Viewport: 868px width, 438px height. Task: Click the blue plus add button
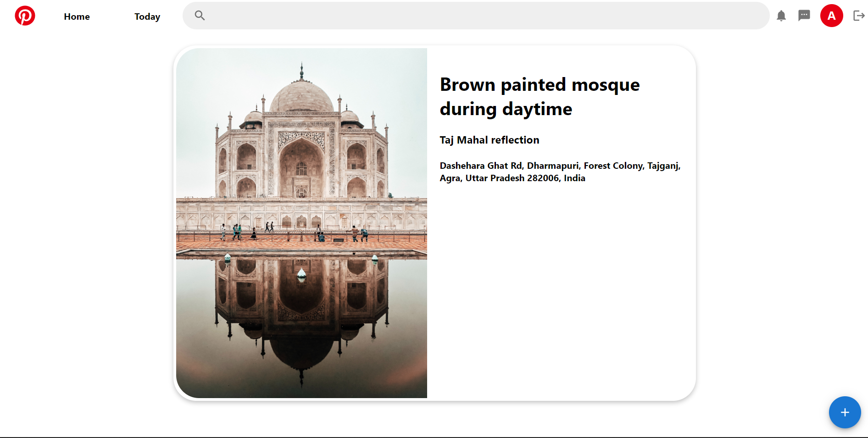pos(845,412)
